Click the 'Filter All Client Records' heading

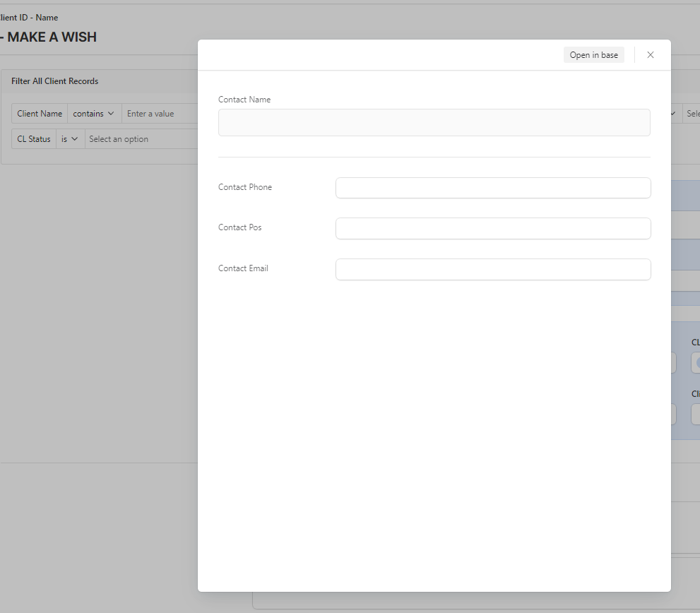click(x=54, y=81)
